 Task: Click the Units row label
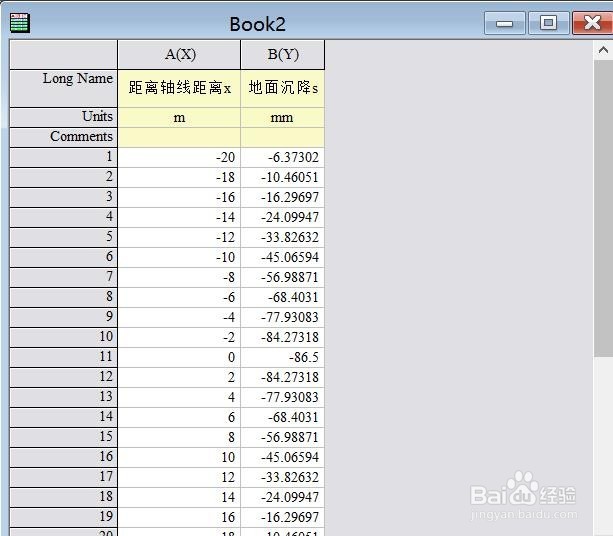(x=64, y=117)
